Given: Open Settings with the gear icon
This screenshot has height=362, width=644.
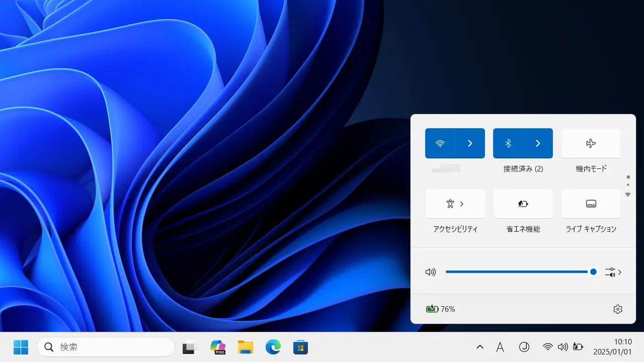Looking at the screenshot, I should (618, 309).
